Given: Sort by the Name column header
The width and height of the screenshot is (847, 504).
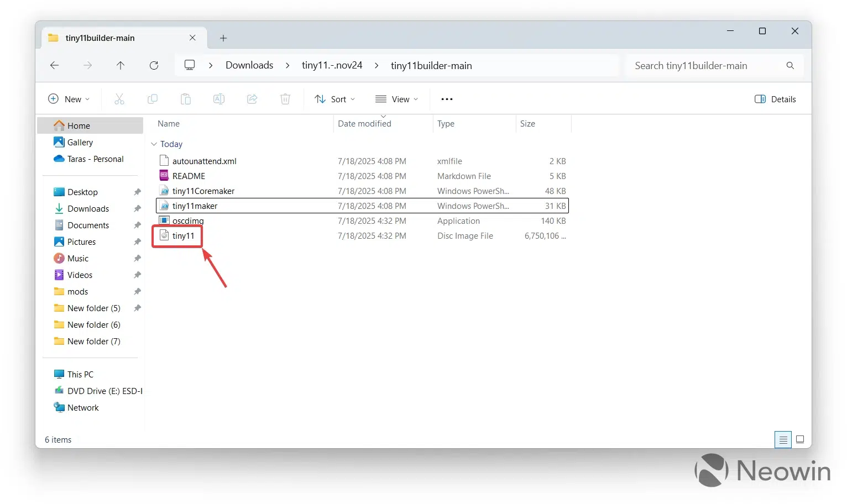Looking at the screenshot, I should 169,124.
